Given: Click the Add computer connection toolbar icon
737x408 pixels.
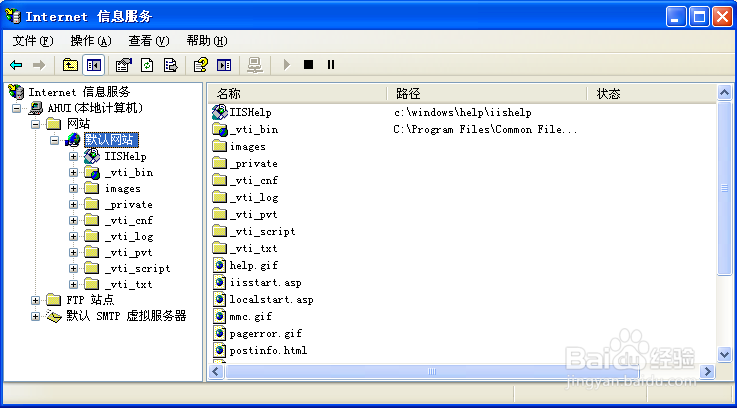Looking at the screenshot, I should click(x=255, y=65).
